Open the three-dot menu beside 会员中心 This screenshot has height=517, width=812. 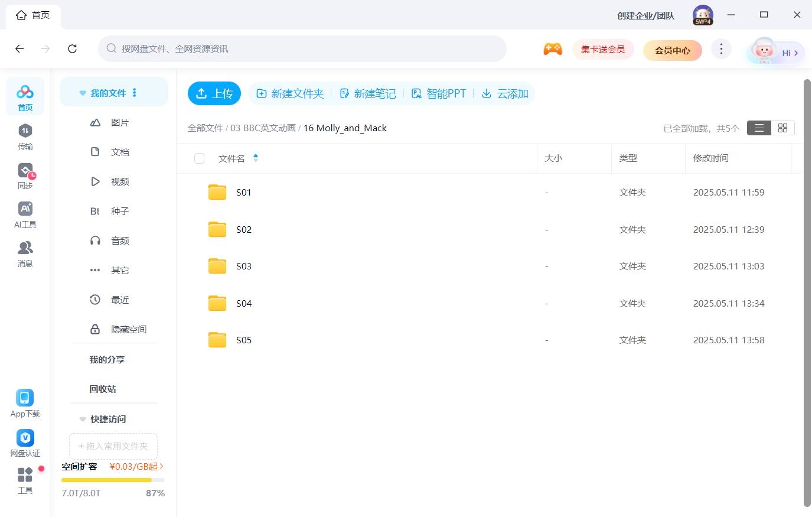click(721, 50)
